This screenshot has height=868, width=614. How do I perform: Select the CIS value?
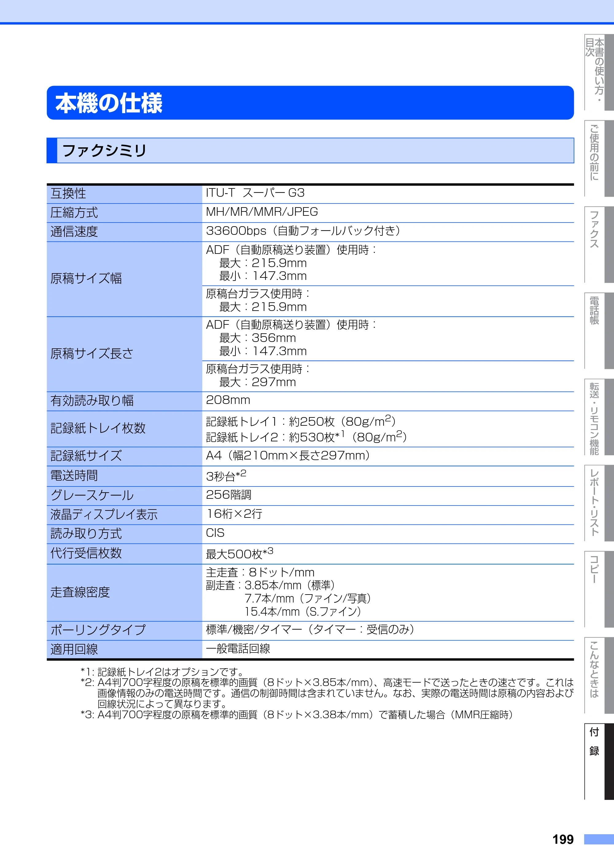215,533
